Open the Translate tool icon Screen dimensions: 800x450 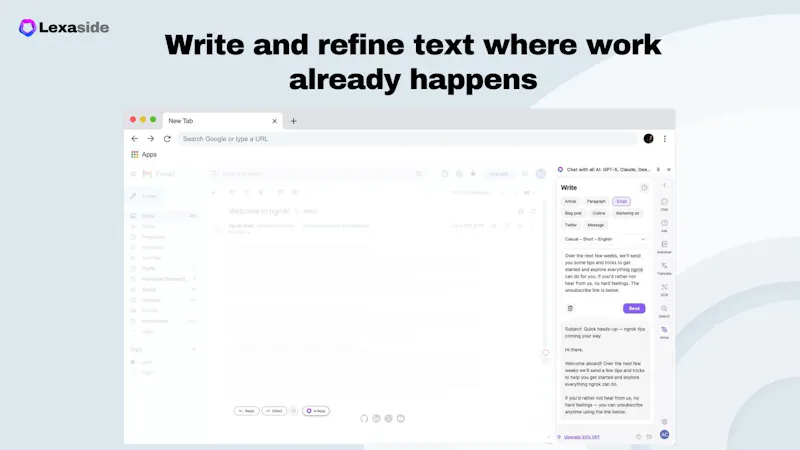pyautogui.click(x=664, y=268)
